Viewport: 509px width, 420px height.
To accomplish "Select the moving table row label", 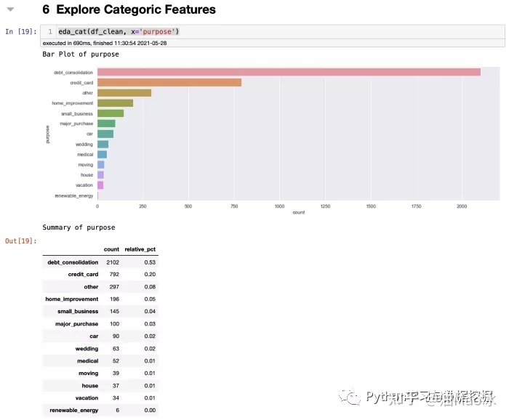I will coord(88,373).
